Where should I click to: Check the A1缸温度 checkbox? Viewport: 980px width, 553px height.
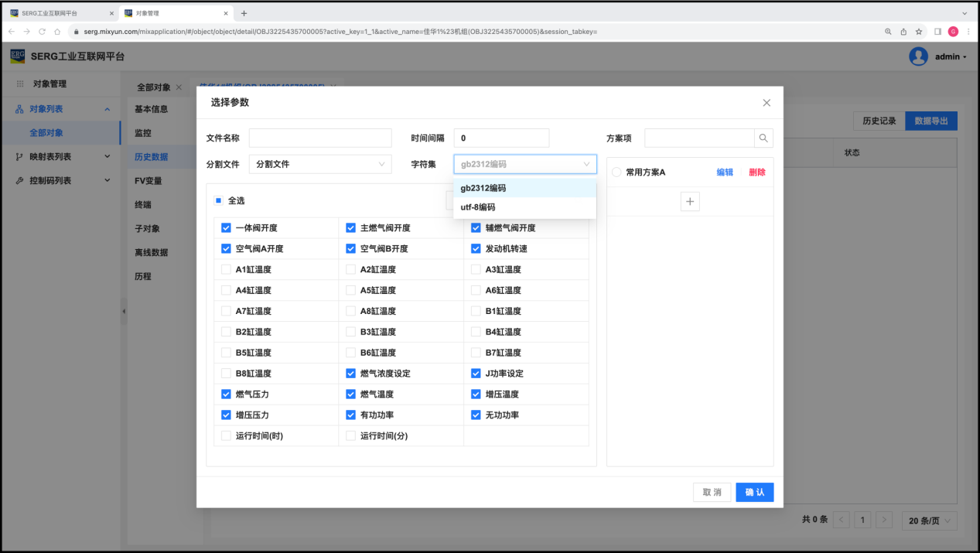226,270
